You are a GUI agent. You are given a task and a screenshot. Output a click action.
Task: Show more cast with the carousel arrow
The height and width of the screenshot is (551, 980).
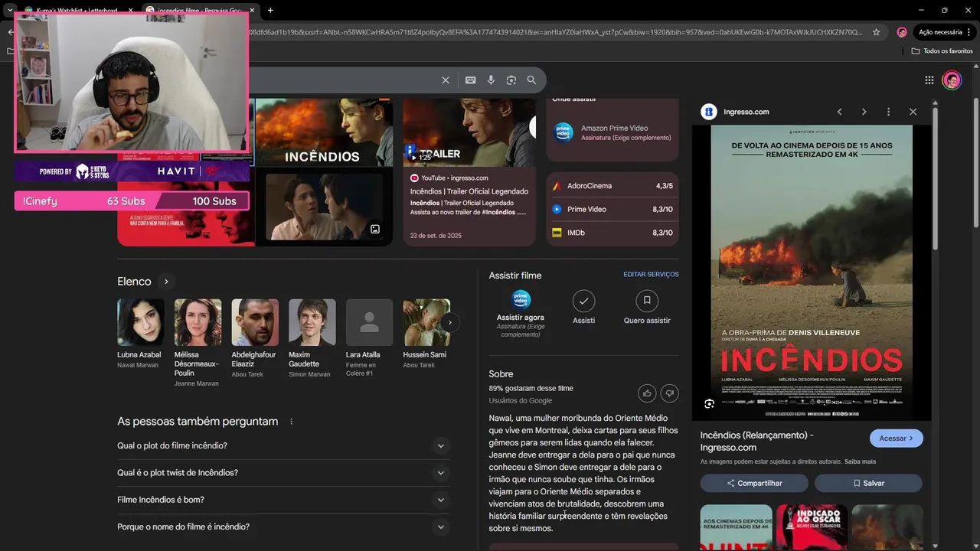(449, 323)
